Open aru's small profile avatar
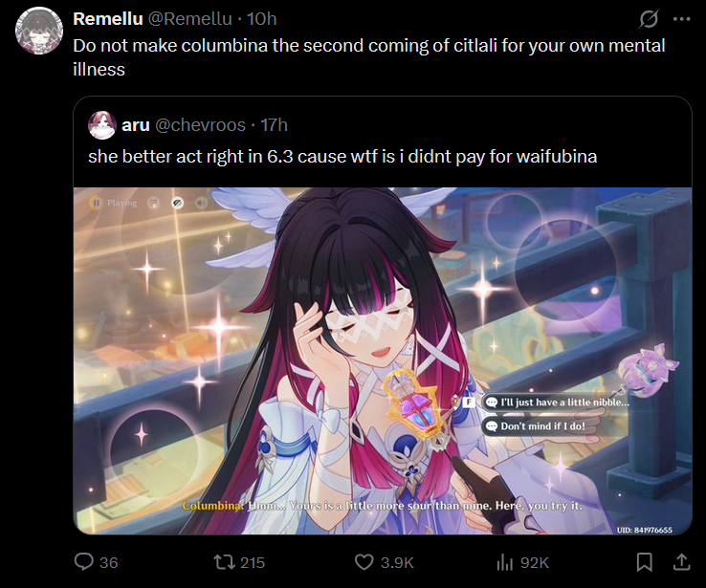 coord(102,125)
